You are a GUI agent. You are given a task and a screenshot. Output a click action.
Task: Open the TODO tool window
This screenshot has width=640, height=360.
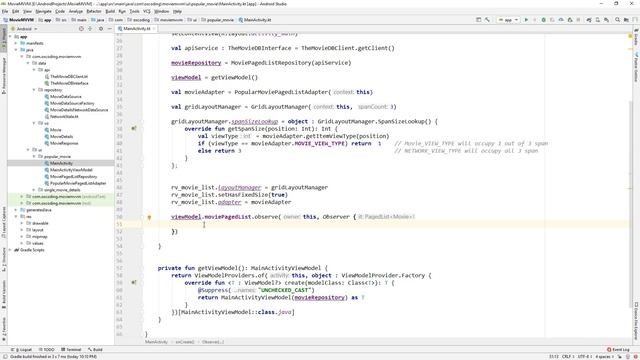tap(47, 350)
